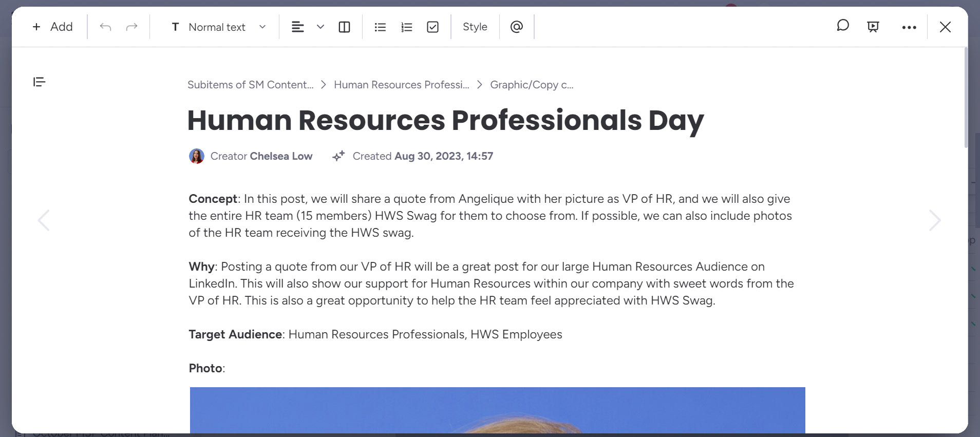
Task: Open Graphic/Copy c... breadcrumb
Action: 532,85
